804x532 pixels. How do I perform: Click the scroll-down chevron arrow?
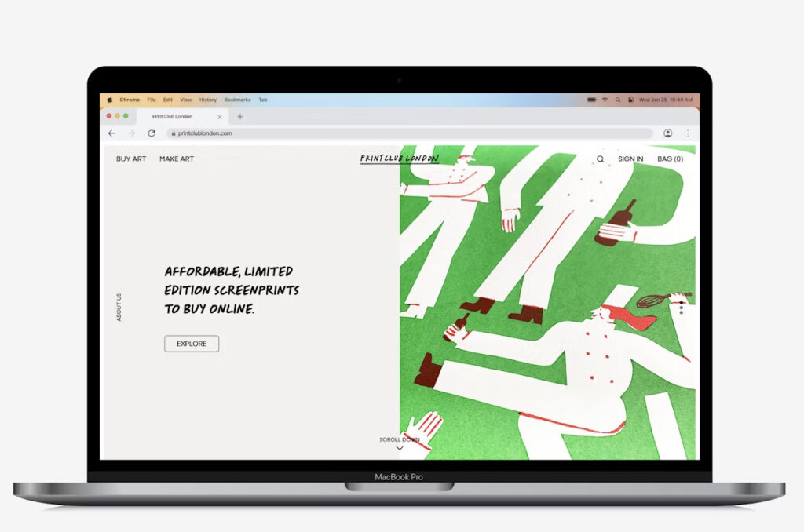[x=400, y=448]
